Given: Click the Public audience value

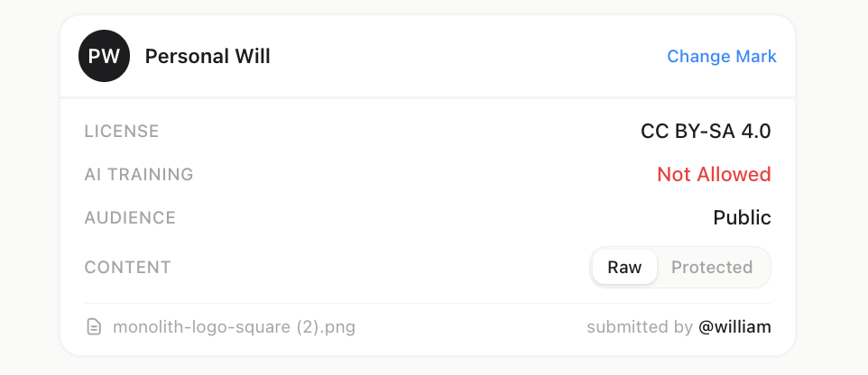Looking at the screenshot, I should click(x=742, y=217).
